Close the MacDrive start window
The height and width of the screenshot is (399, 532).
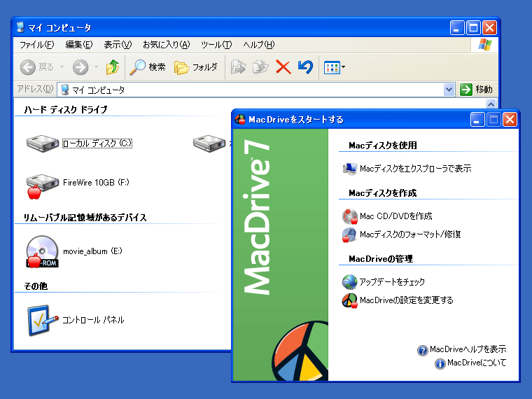pos(510,120)
